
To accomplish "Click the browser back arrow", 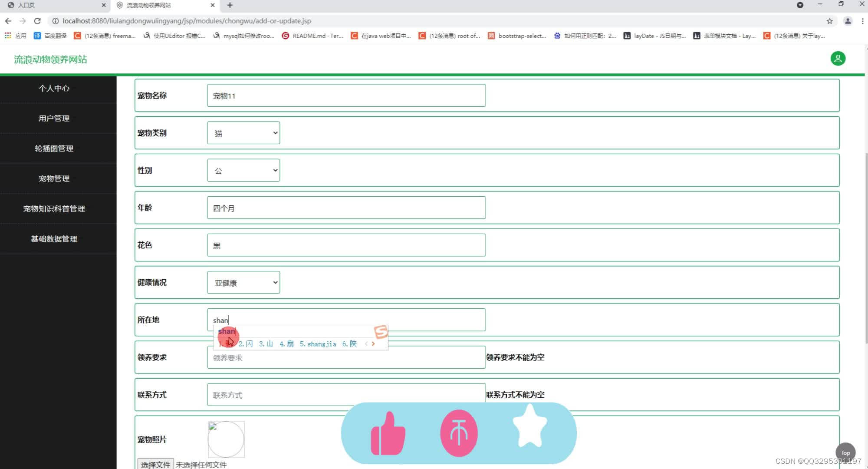I will click(8, 21).
